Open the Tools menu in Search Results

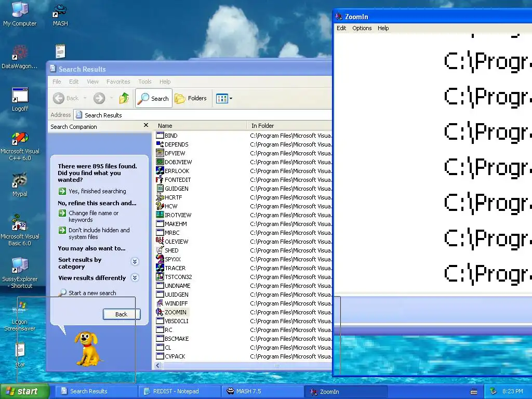(145, 82)
